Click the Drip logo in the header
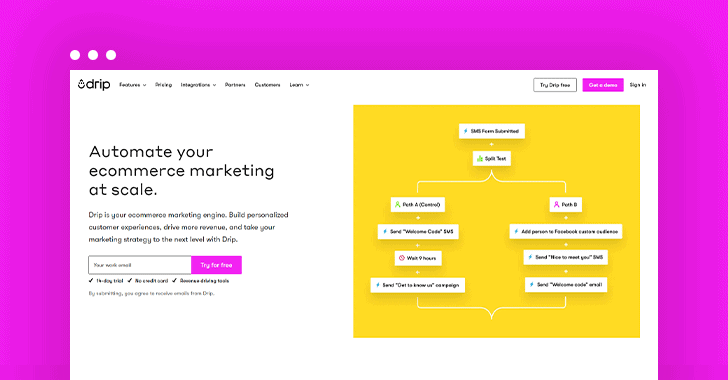The width and height of the screenshot is (728, 380). tap(94, 85)
